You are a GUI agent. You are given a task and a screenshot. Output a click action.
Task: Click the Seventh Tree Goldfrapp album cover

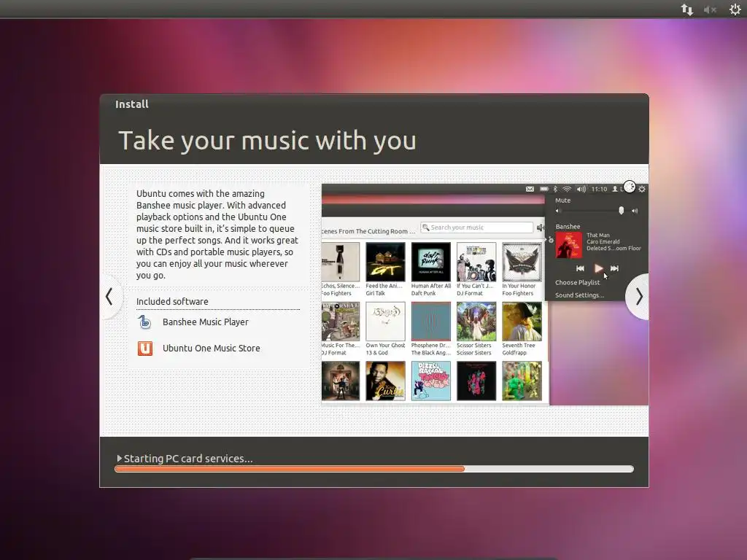[522, 322]
